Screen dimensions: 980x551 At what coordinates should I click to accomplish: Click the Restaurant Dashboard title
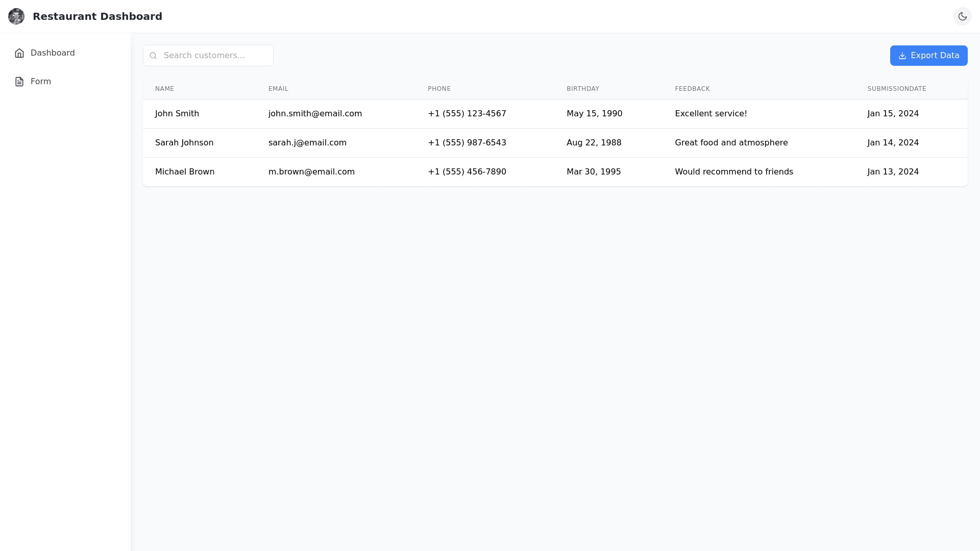coord(97,16)
